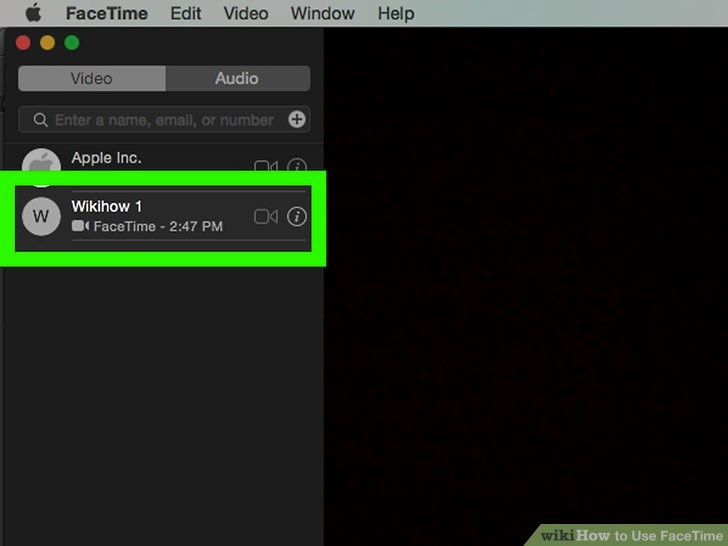Click the W avatar of Wikihow 1

click(41, 216)
